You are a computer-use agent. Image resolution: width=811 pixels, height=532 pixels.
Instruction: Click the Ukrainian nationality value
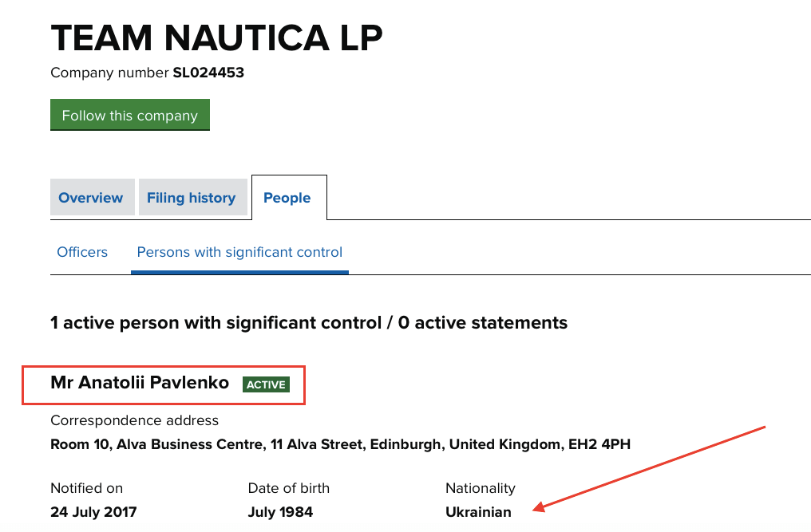(x=478, y=512)
